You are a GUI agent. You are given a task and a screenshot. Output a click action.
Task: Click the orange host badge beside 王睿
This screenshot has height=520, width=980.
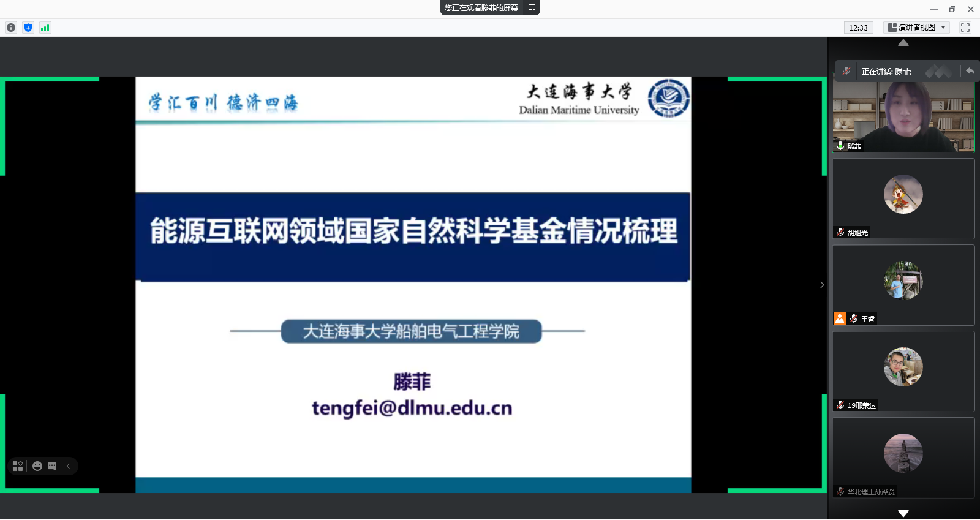(x=840, y=318)
